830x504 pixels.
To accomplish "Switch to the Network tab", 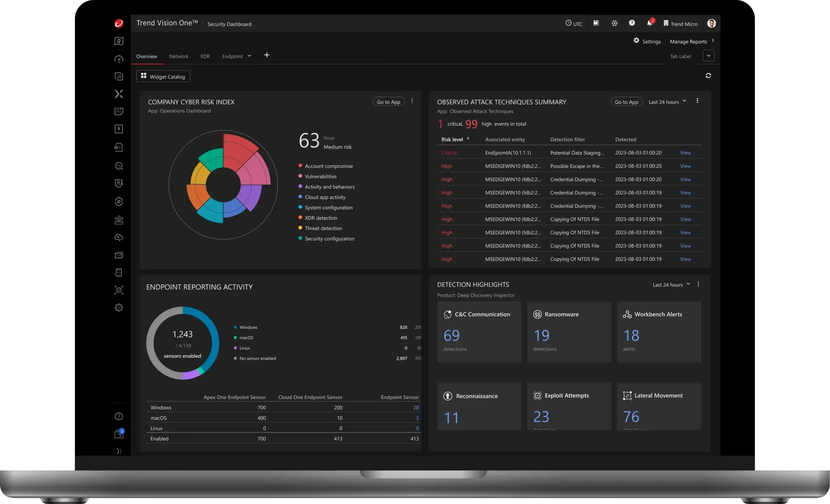I will 179,56.
